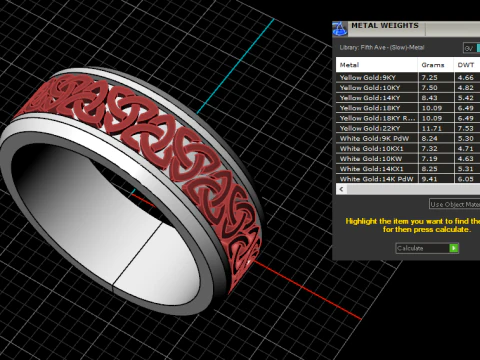Click the 4.66 DWT value

(466, 77)
